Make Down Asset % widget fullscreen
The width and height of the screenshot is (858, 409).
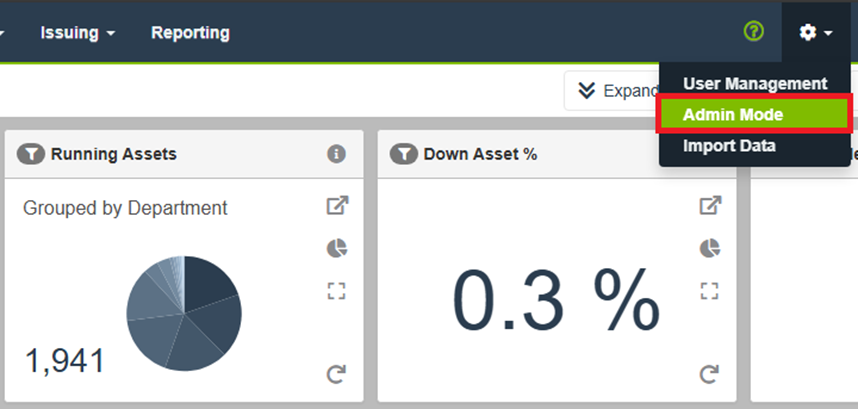(709, 291)
